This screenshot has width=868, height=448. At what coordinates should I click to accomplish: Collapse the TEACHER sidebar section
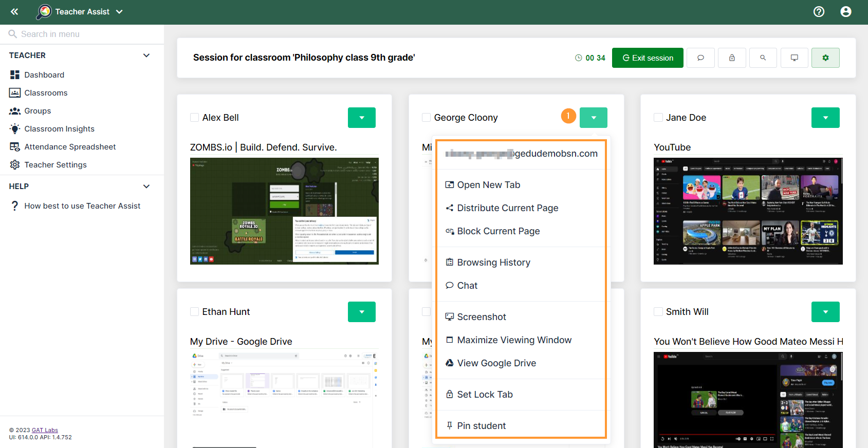point(146,55)
